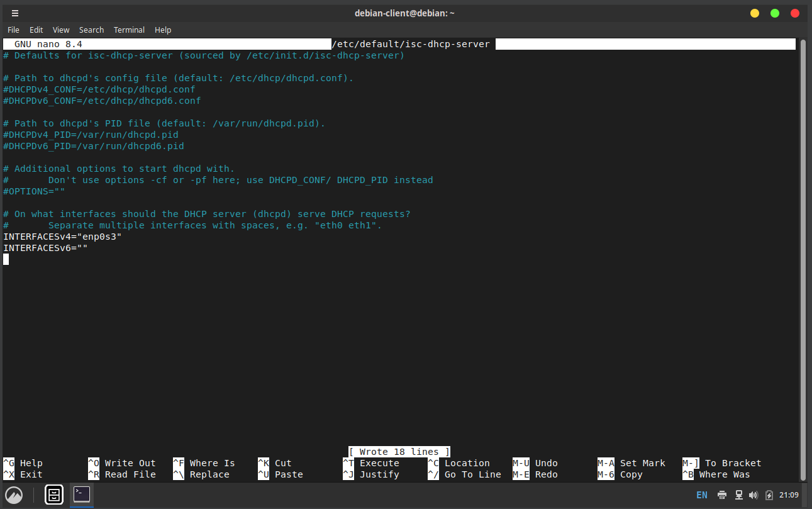Click the volume speaker icon
Screen dimensions: 812x509
click(754, 495)
